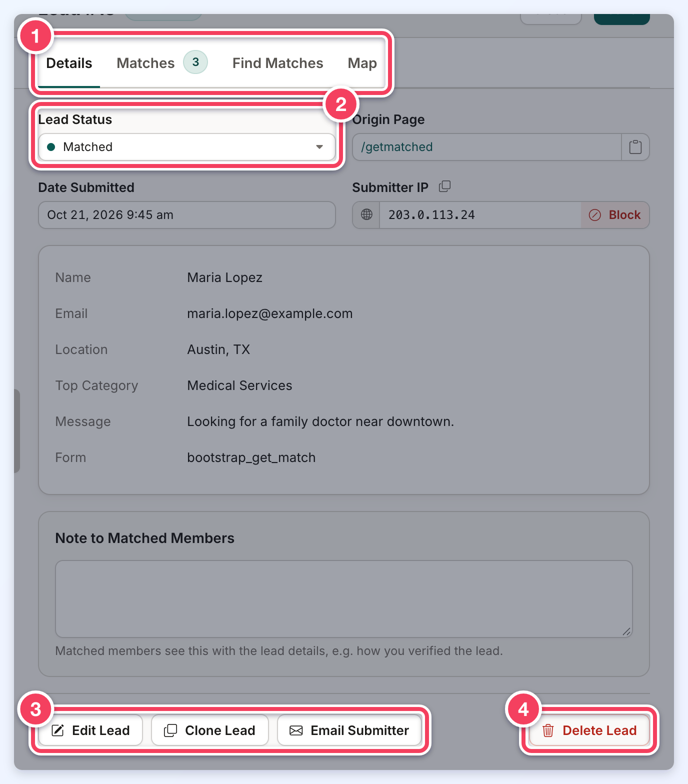Click the Origin Page label

pyautogui.click(x=388, y=119)
